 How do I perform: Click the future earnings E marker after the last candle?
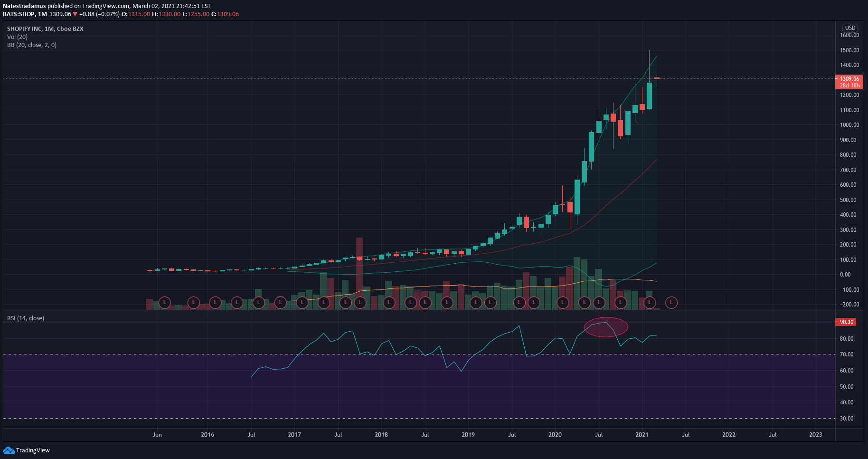tap(671, 302)
